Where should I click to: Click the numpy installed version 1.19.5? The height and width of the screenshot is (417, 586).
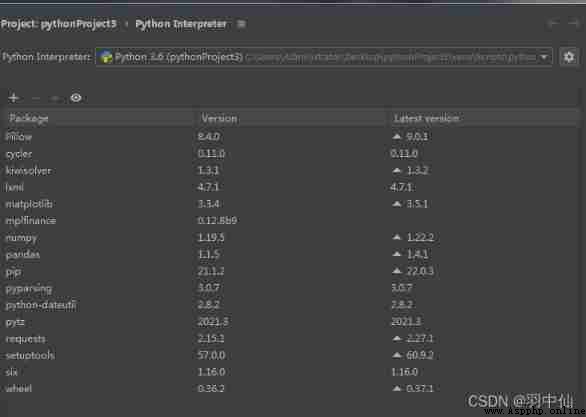click(x=211, y=238)
